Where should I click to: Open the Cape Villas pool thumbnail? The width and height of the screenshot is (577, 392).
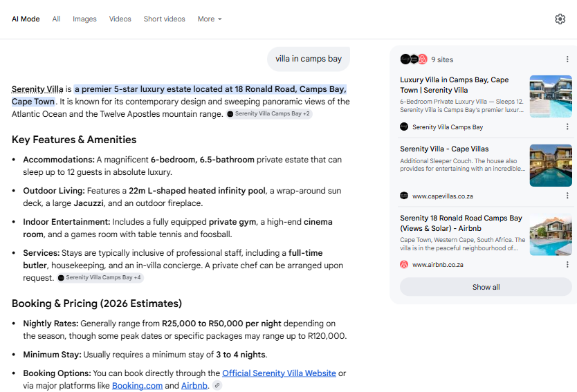[551, 165]
